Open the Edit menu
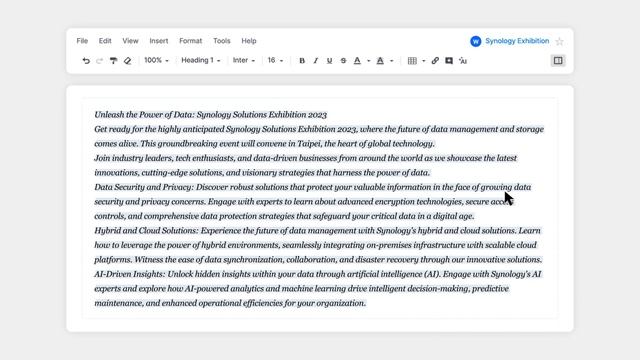Viewport: 640px width, 360px height. tap(105, 41)
